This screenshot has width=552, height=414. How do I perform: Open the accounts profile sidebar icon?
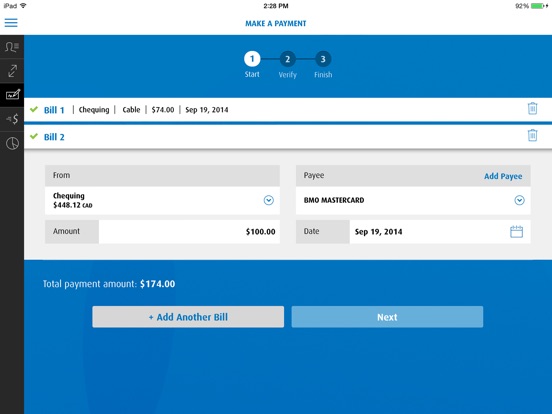(x=12, y=47)
